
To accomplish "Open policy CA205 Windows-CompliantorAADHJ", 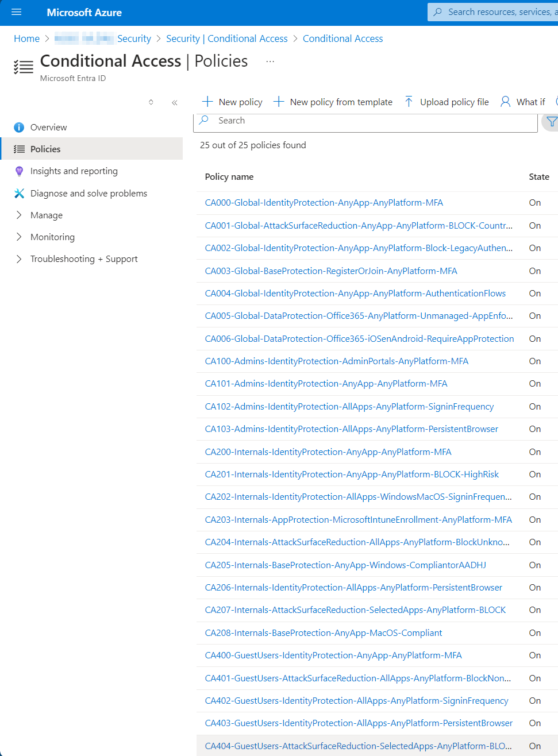I will (345, 565).
